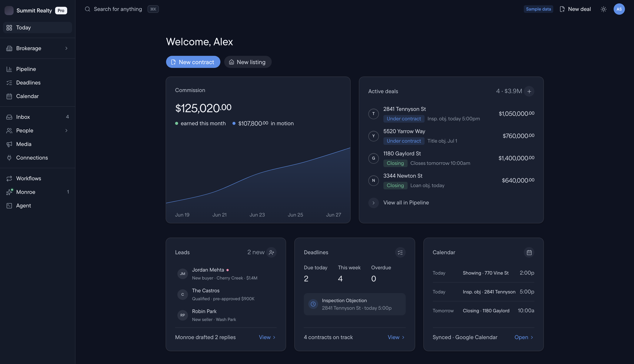Expand the Brokerage chevron in sidebar
The height and width of the screenshot is (364, 634).
pyautogui.click(x=66, y=48)
